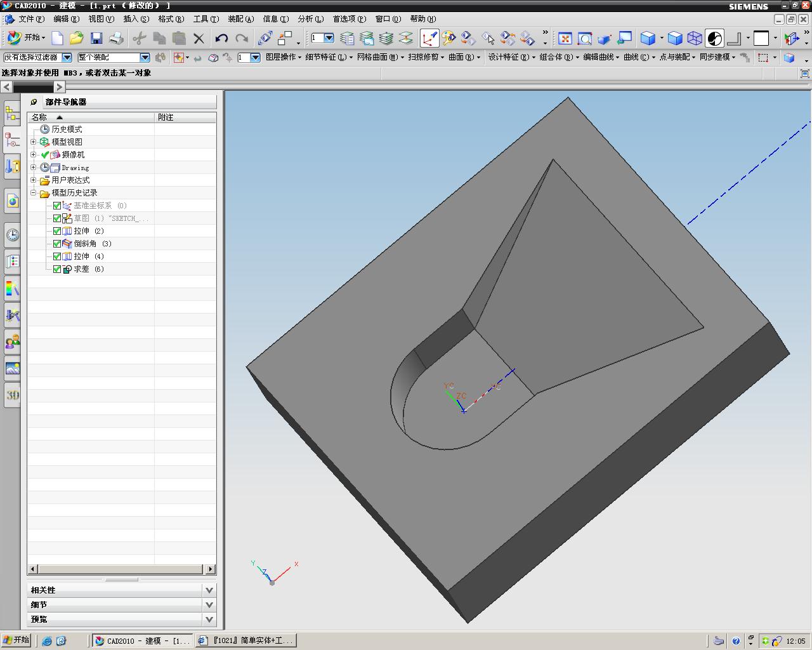
Task: Open the History clock sidebar tab
Action: coord(12,235)
